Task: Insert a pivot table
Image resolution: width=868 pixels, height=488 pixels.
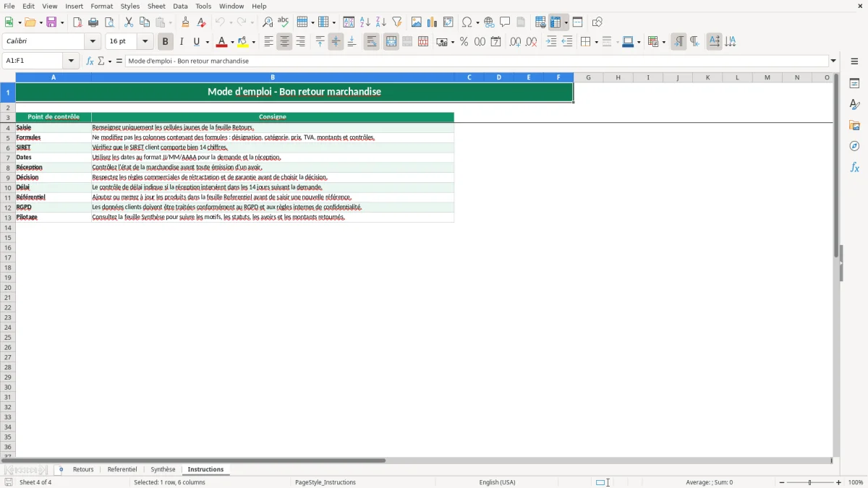Action: tap(448, 22)
